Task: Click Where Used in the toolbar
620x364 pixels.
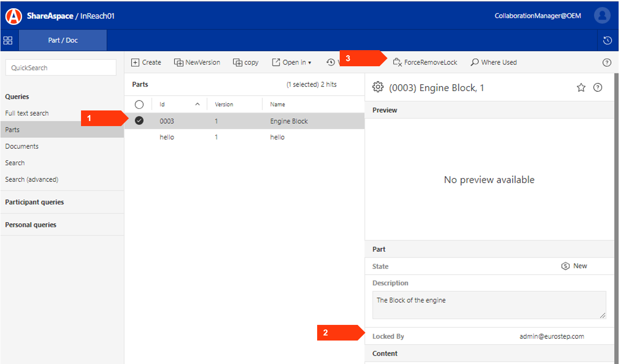Action: [494, 62]
